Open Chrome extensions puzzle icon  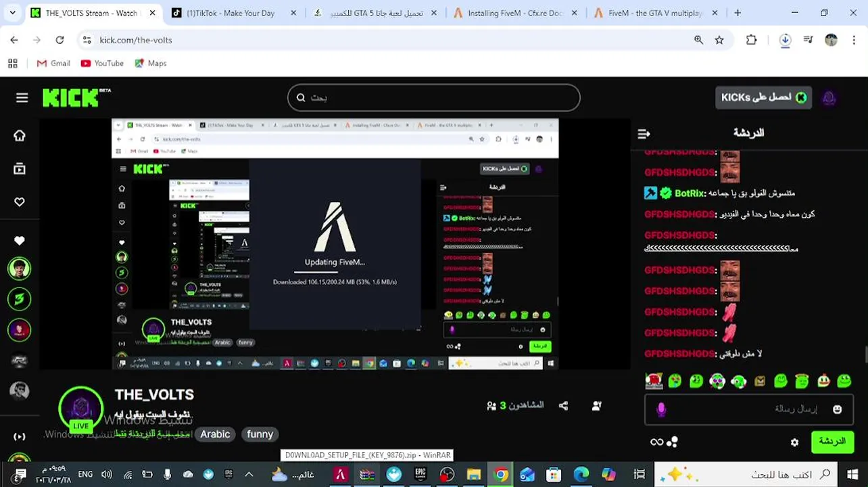pos(752,40)
